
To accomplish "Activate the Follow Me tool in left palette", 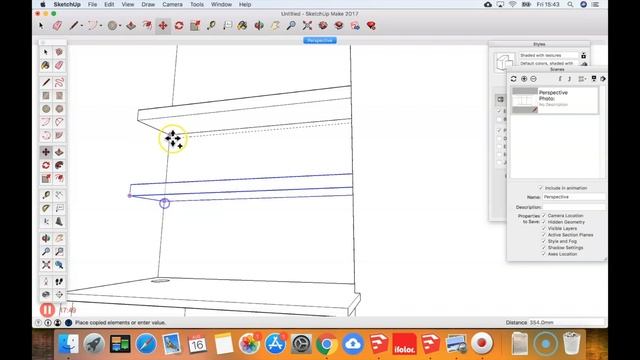I will point(59,165).
